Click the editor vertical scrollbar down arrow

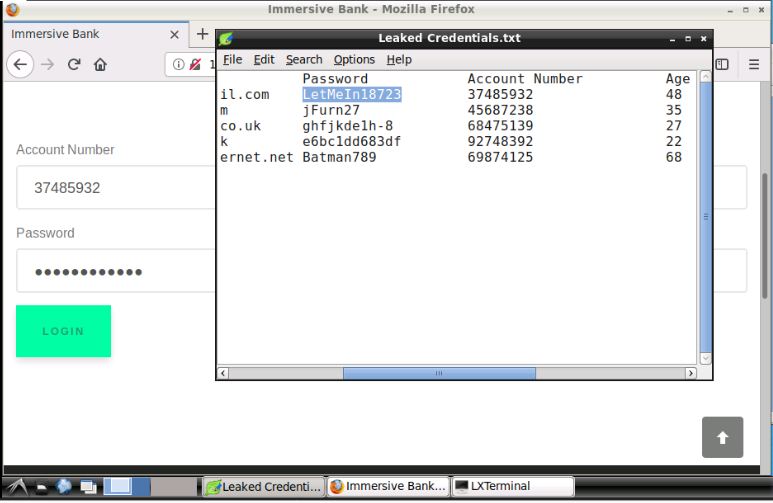click(x=705, y=359)
